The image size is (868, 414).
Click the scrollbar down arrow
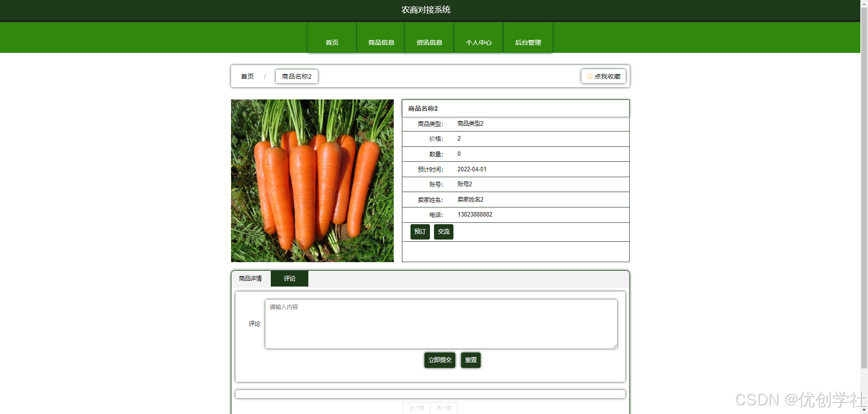864,410
